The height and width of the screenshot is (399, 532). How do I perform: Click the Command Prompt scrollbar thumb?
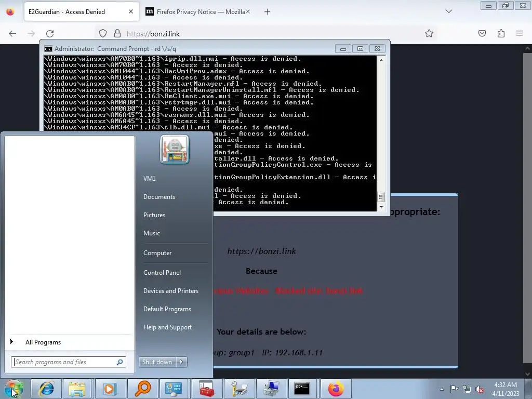tap(381, 197)
